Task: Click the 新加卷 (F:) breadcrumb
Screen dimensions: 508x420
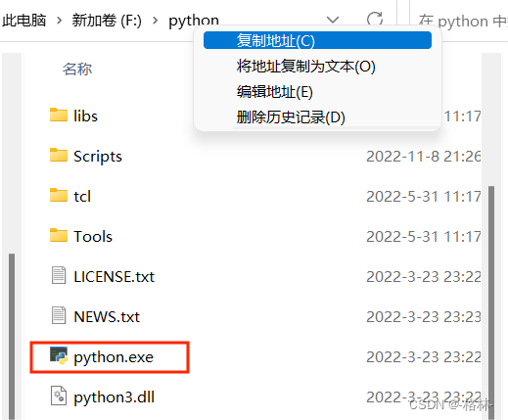Action: point(107,21)
